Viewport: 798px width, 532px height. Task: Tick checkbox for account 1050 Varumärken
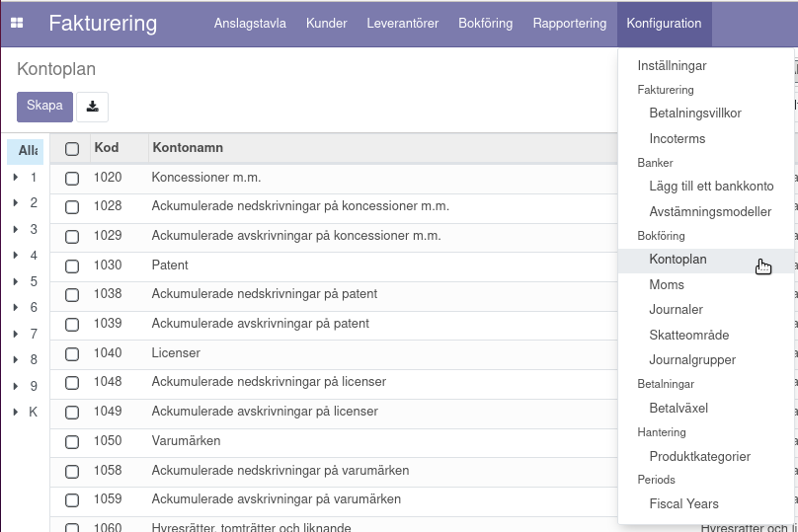[x=72, y=442]
